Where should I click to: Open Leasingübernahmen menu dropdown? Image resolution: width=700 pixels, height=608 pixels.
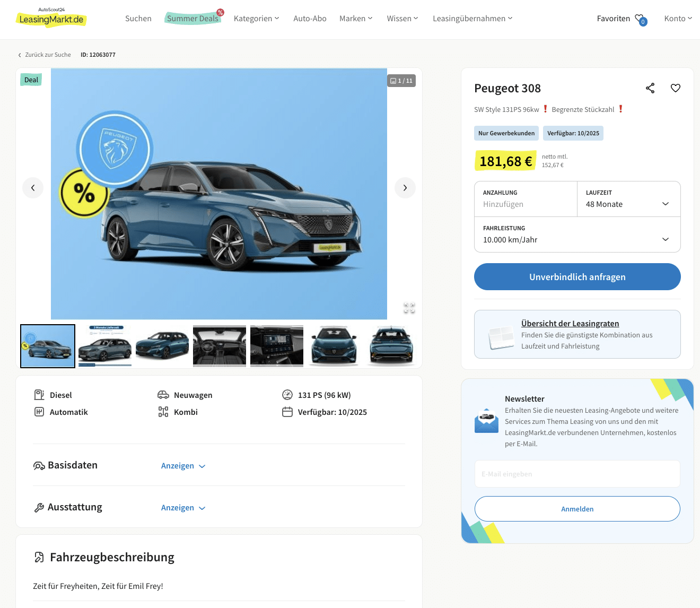[x=472, y=19]
